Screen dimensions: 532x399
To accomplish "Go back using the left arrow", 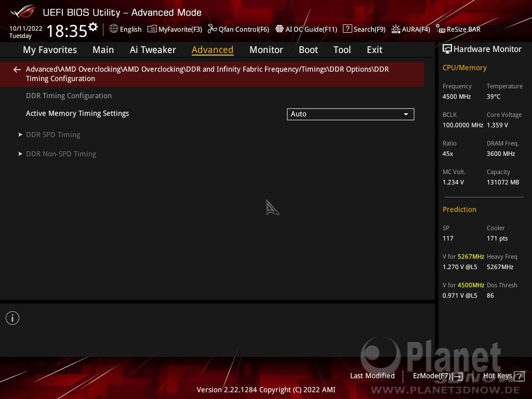I will coord(17,70).
